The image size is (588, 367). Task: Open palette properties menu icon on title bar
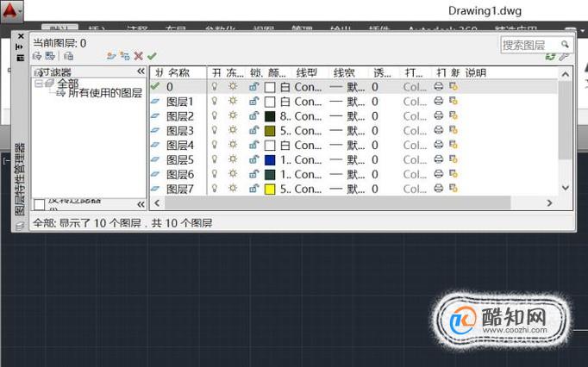(20, 58)
